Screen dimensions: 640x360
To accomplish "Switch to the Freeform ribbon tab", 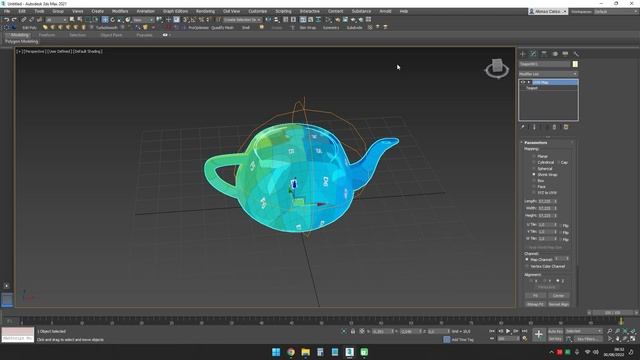I will pyautogui.click(x=47, y=35).
